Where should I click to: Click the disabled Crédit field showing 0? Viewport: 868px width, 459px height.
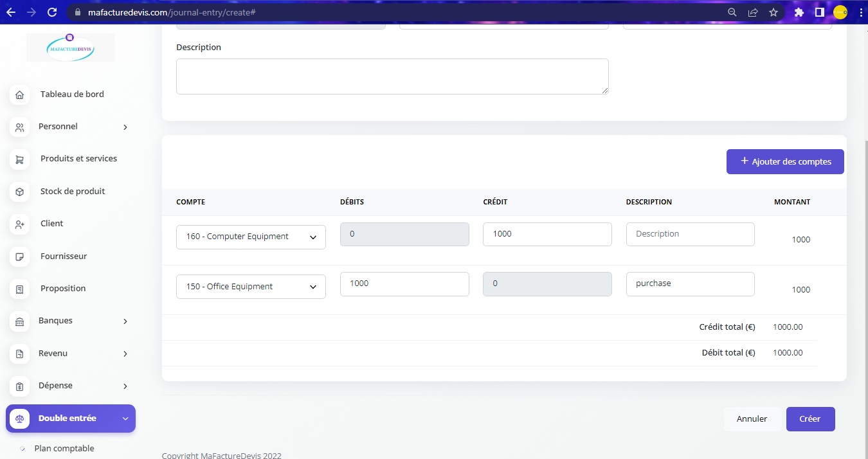(547, 283)
